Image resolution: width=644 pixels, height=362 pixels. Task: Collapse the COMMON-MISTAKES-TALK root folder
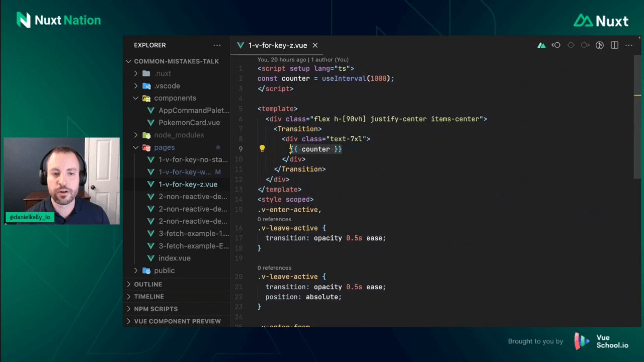(x=129, y=61)
